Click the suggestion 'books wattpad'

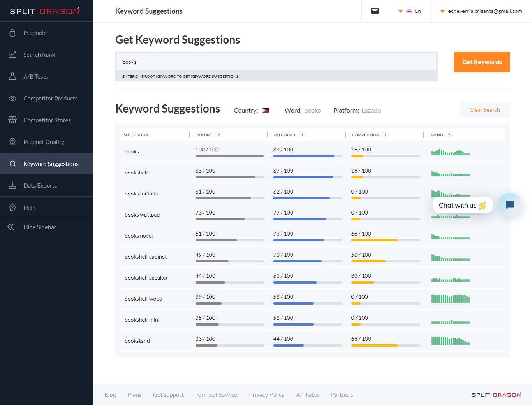pyautogui.click(x=142, y=215)
